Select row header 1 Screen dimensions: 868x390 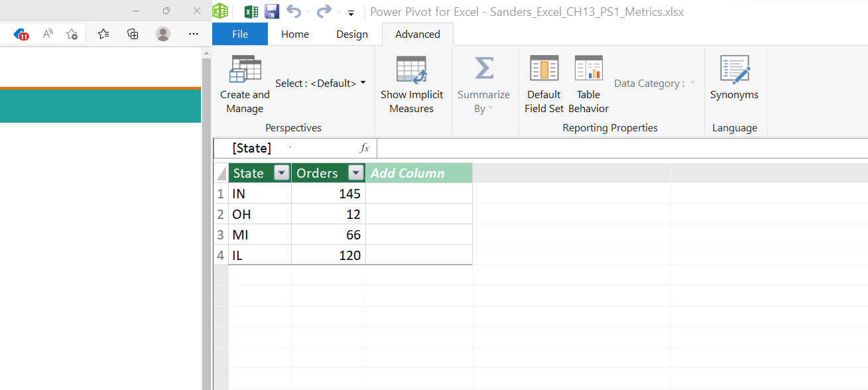[x=221, y=194]
